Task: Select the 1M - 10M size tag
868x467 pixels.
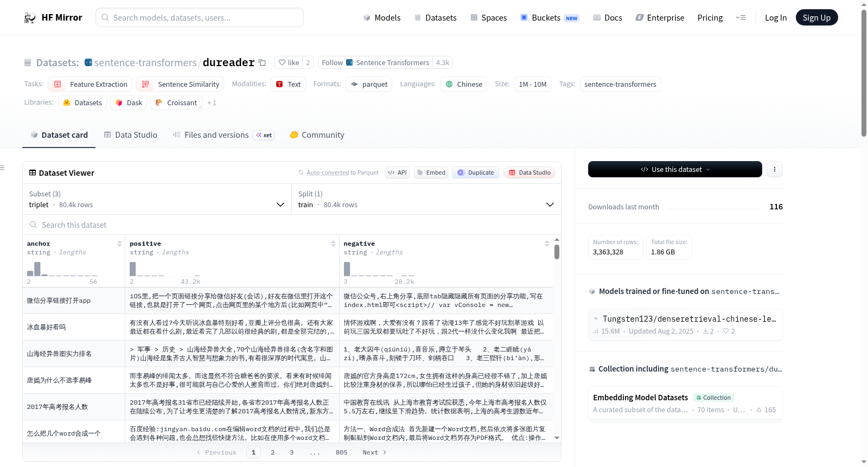Action: pyautogui.click(x=532, y=84)
